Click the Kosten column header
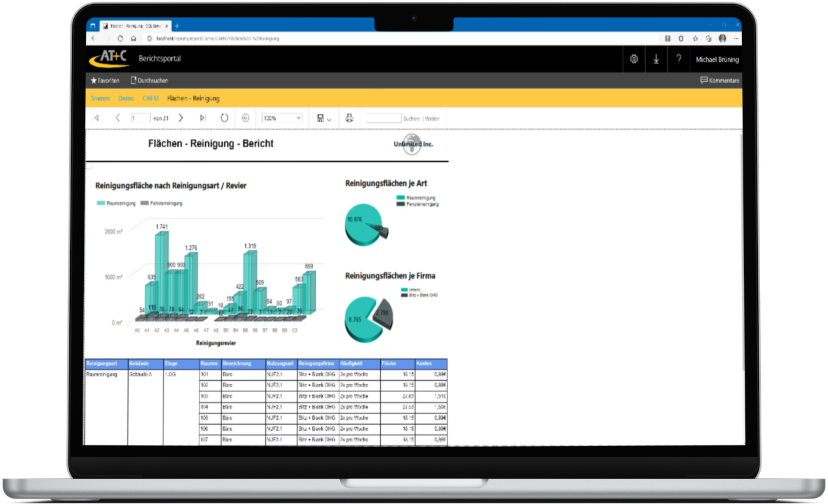This screenshot has height=504, width=828. pyautogui.click(x=431, y=364)
